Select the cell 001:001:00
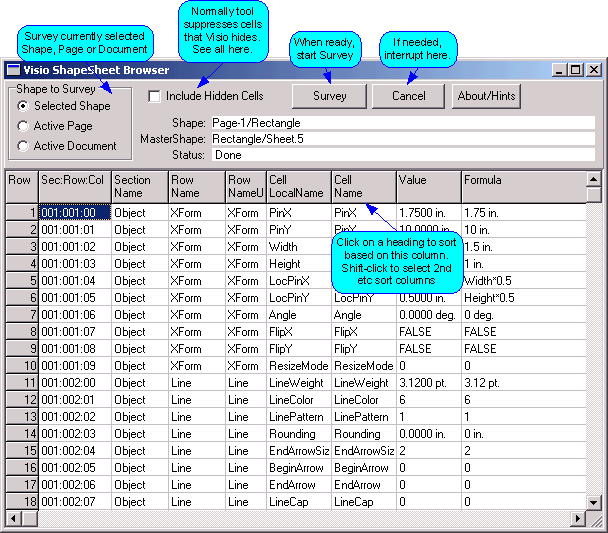Image resolution: width=608 pixels, height=533 pixels. coord(75,212)
